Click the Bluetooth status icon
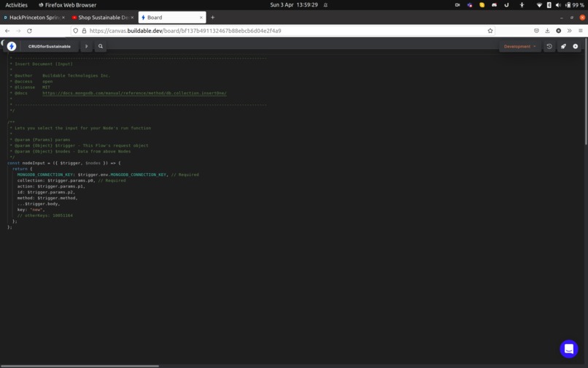 coord(549,5)
